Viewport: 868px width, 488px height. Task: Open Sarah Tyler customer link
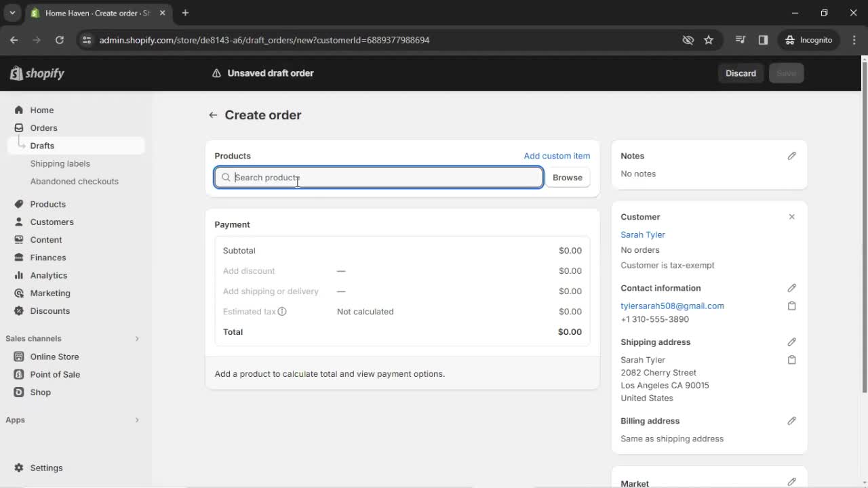pos(643,235)
